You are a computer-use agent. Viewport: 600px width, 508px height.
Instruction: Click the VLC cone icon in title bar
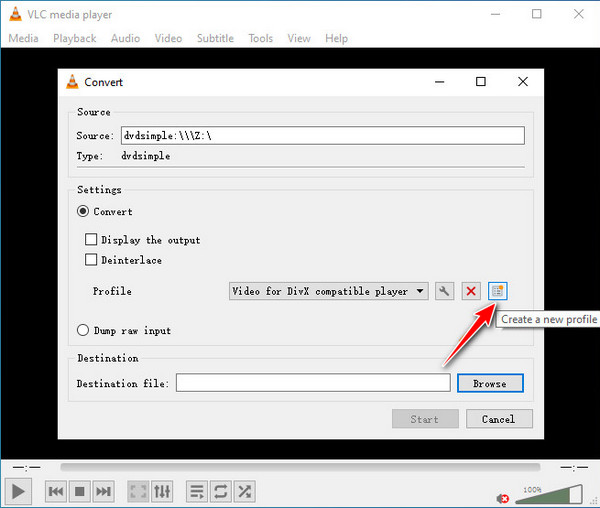(x=15, y=14)
